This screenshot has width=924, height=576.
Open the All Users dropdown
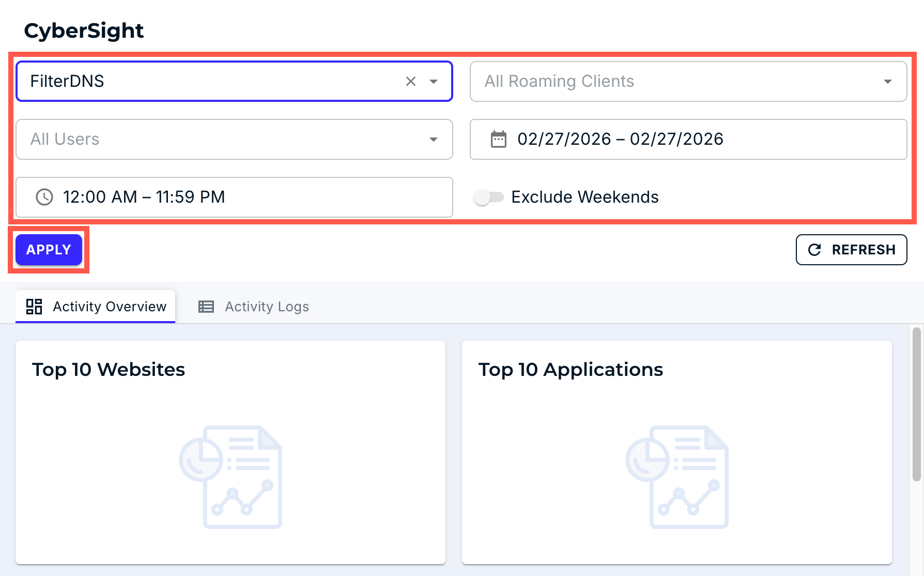coord(234,139)
